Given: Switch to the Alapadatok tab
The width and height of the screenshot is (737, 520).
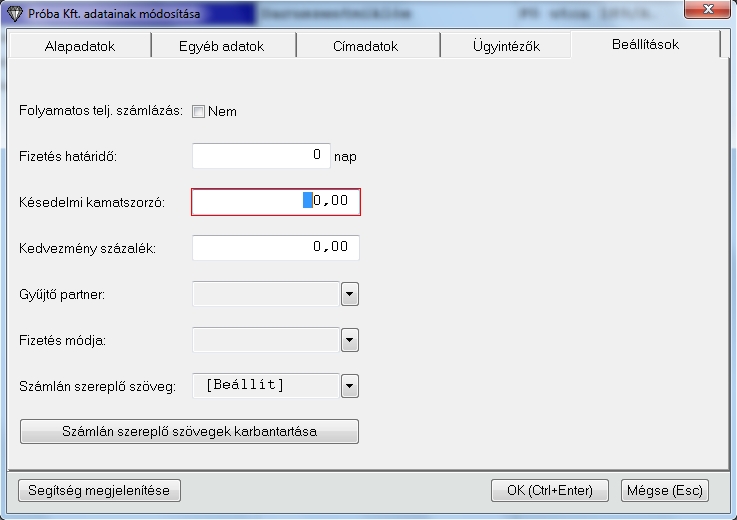Looking at the screenshot, I should click(x=79, y=46).
